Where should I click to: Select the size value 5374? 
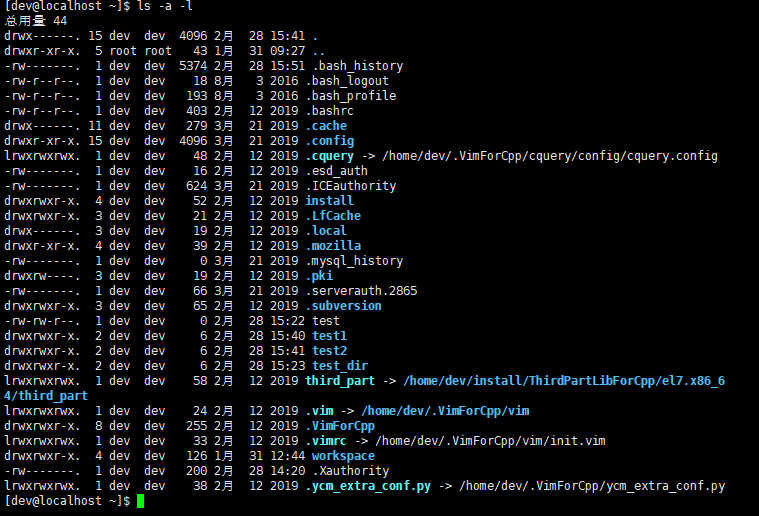[193, 66]
